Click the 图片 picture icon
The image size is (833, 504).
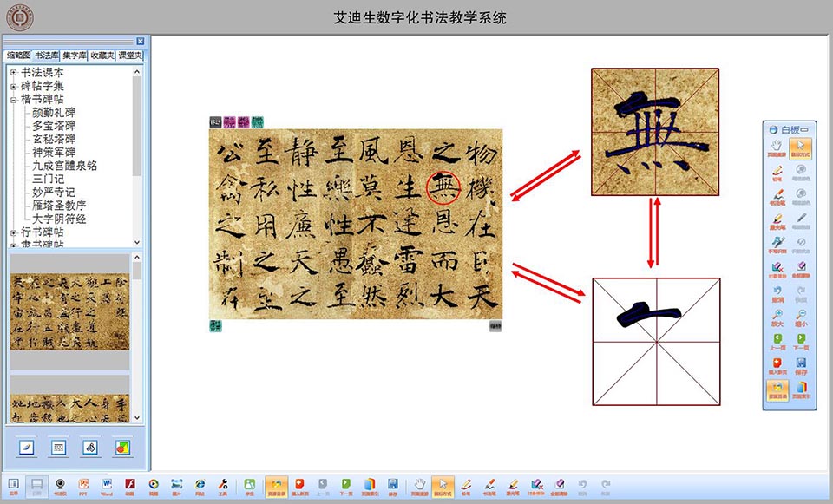177,486
